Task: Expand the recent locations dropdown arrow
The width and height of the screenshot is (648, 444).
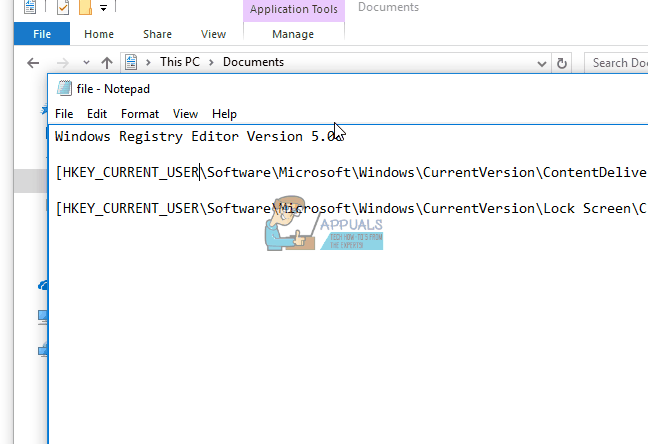Action: coord(86,63)
